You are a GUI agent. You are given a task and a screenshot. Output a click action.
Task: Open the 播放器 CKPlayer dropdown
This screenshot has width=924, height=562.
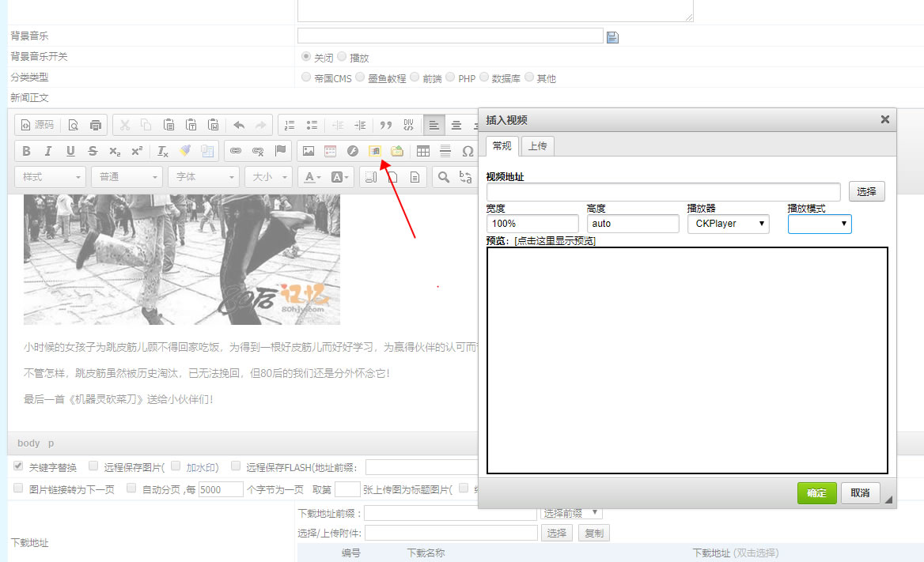728,224
